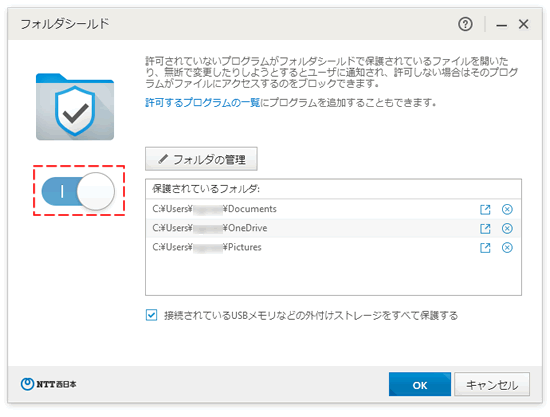Open the help question mark icon

[x=465, y=24]
